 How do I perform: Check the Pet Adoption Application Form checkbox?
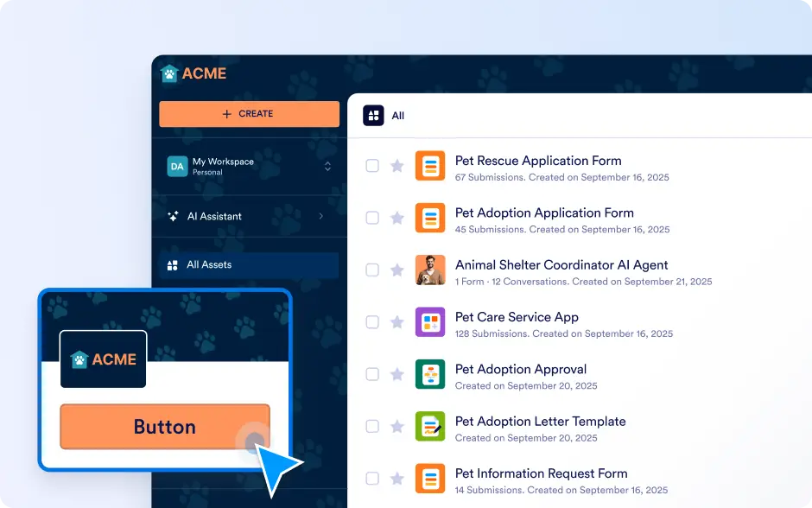coord(372,218)
